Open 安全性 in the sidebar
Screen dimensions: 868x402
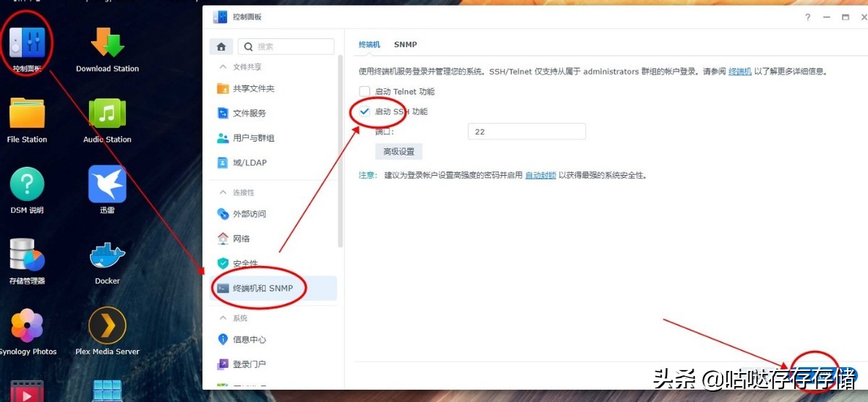click(x=273, y=263)
